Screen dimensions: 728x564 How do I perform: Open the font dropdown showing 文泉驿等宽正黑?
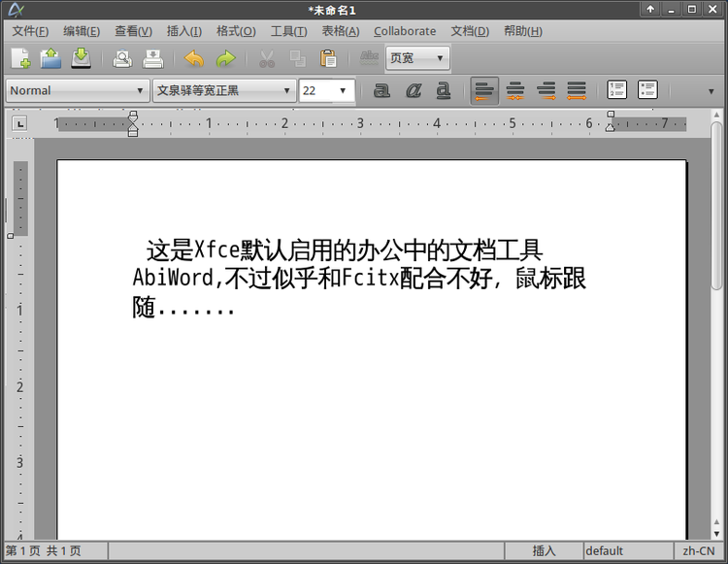(x=224, y=90)
